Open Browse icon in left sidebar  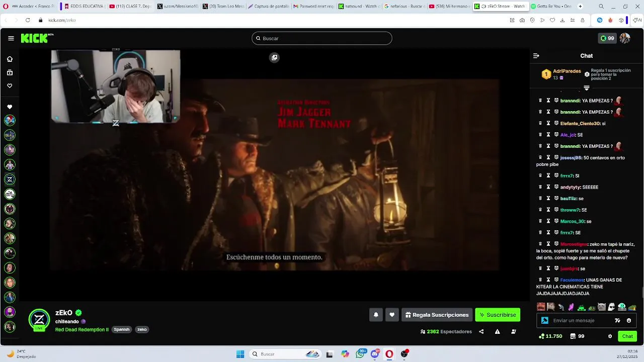[x=10, y=72]
